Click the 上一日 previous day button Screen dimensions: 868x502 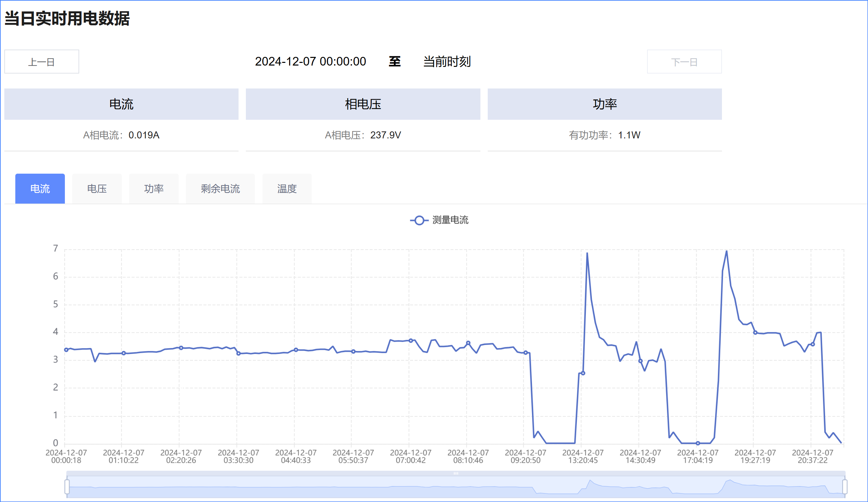pos(42,62)
